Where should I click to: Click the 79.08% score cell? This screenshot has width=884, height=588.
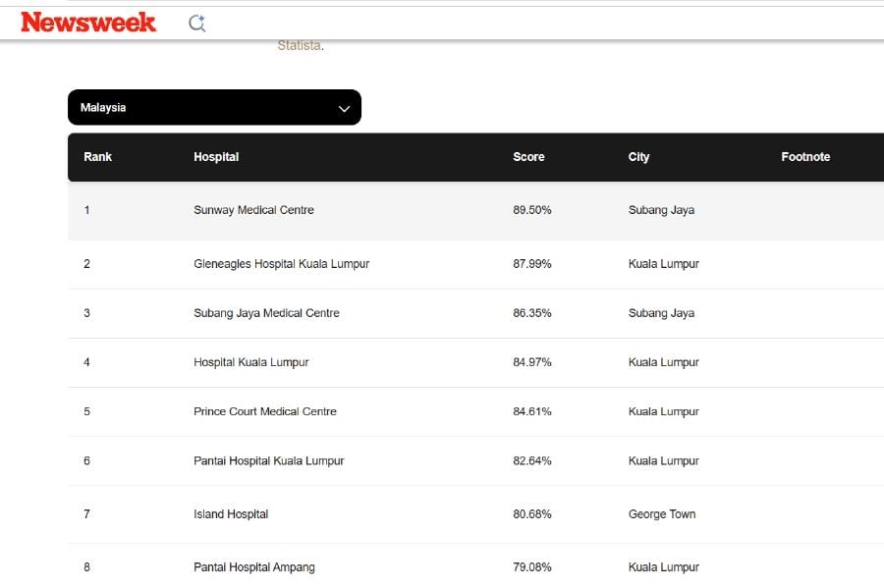[x=531, y=566]
